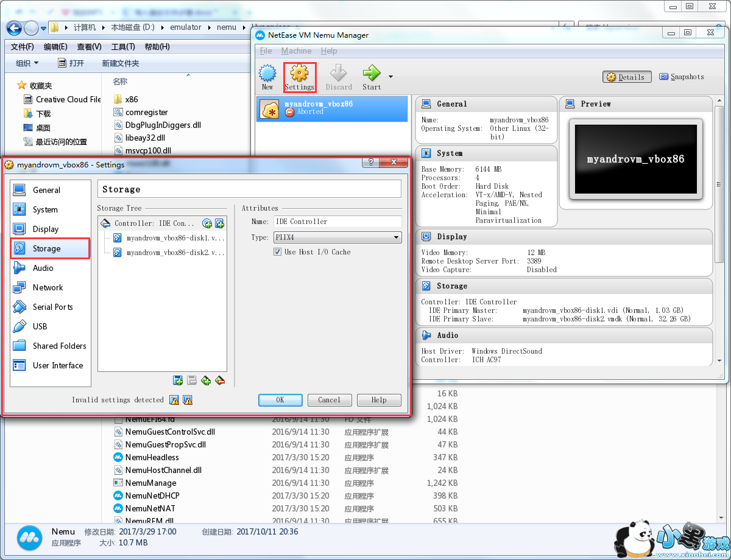Select System settings category
The height and width of the screenshot is (560, 731).
tap(51, 209)
